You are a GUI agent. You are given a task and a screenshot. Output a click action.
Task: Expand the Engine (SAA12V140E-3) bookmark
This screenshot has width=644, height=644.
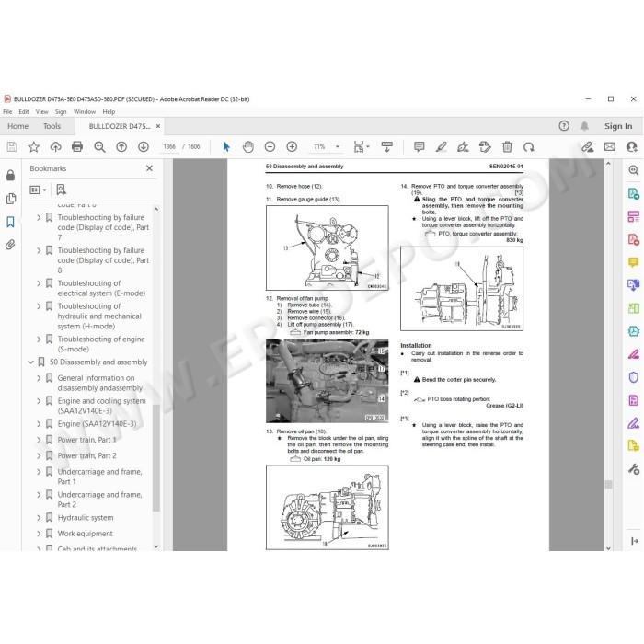(39, 424)
